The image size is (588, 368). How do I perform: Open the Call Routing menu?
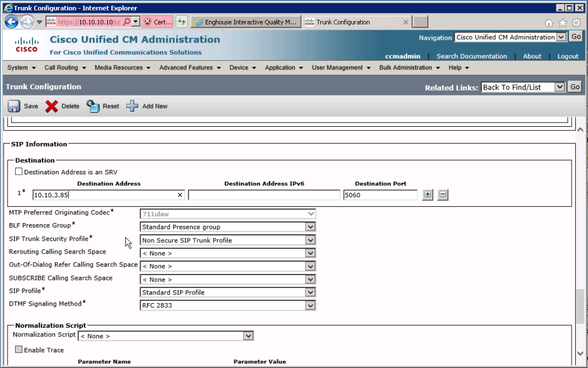click(x=65, y=68)
